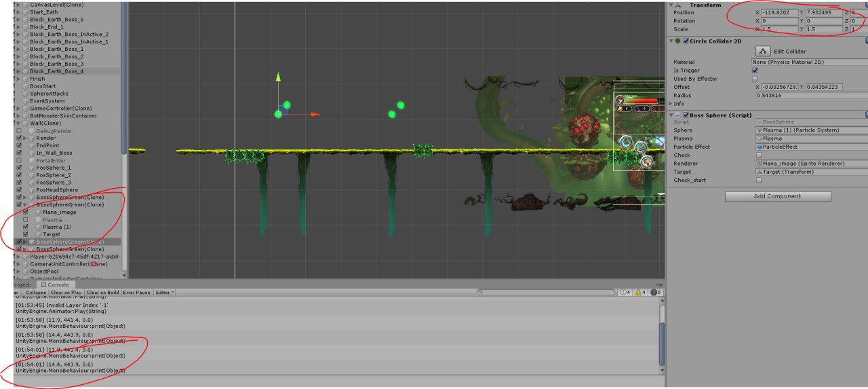Viewport: 868px width, 389px height.
Task: Click the Console tab icon
Action: pos(43,285)
